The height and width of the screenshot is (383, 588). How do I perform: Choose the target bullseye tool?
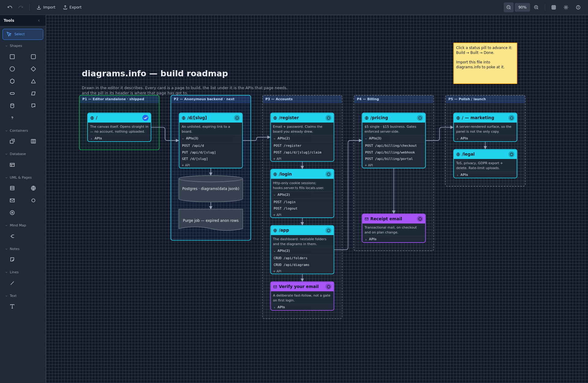12,213
